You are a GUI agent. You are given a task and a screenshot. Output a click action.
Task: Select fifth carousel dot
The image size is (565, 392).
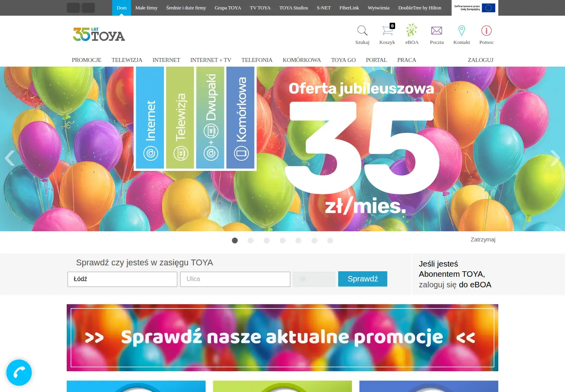(x=298, y=240)
